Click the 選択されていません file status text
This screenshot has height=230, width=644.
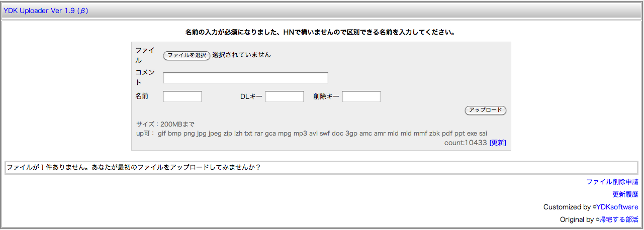pyautogui.click(x=241, y=55)
